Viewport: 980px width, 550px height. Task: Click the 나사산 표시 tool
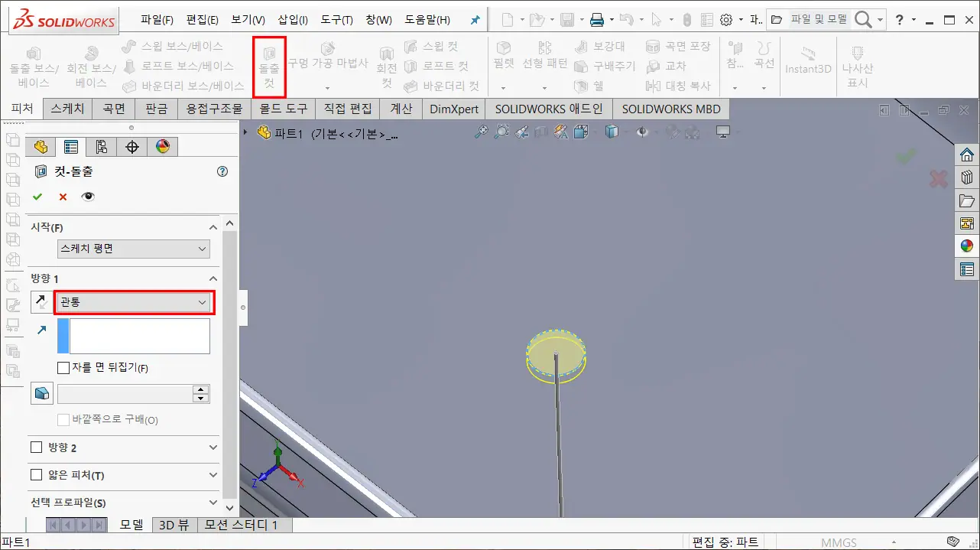point(857,66)
